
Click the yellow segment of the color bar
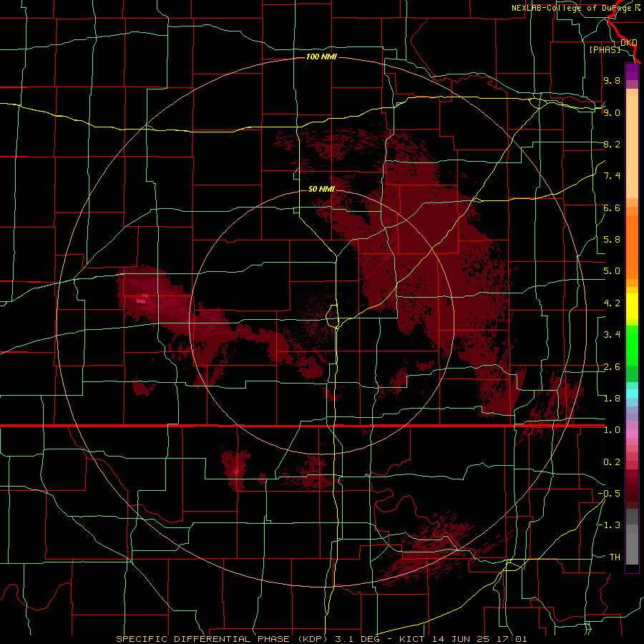[632, 306]
